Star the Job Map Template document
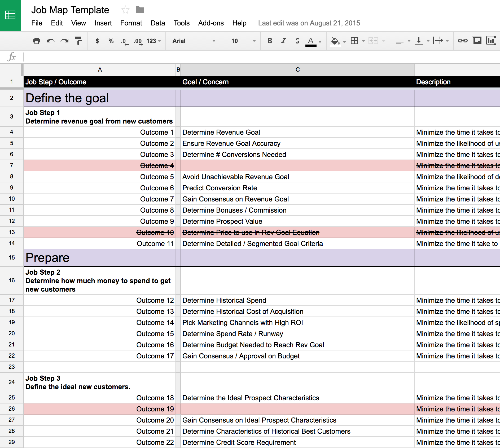Image resolution: width=500 pixels, height=448 pixels. pos(125,10)
